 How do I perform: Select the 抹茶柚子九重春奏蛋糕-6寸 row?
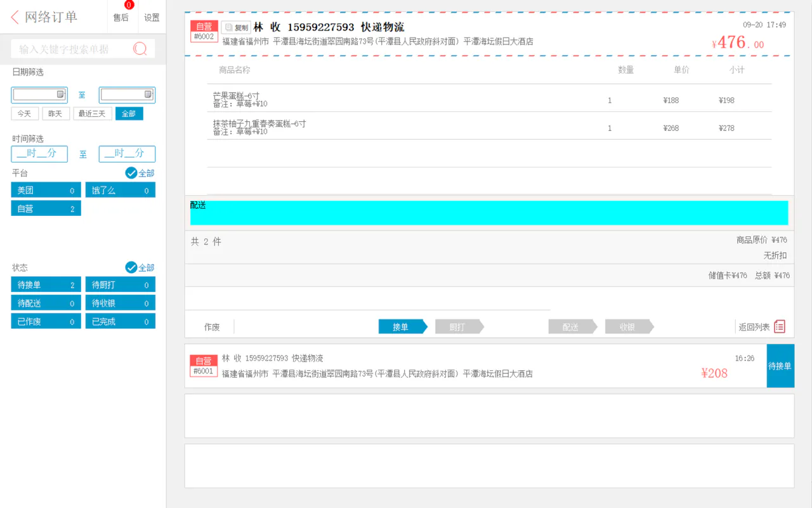[489, 127]
